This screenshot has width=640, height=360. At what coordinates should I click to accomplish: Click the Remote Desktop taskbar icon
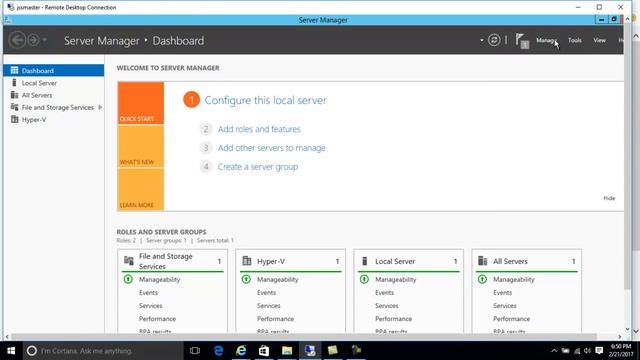(310, 351)
